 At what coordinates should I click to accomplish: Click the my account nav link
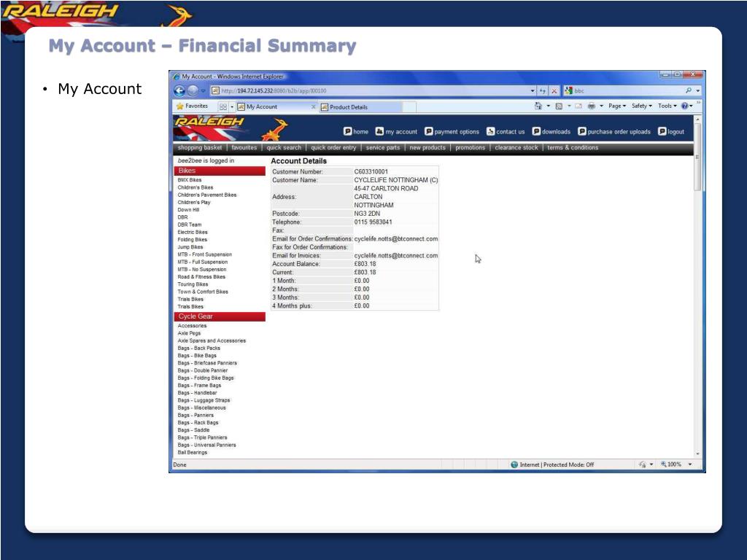[x=396, y=131]
